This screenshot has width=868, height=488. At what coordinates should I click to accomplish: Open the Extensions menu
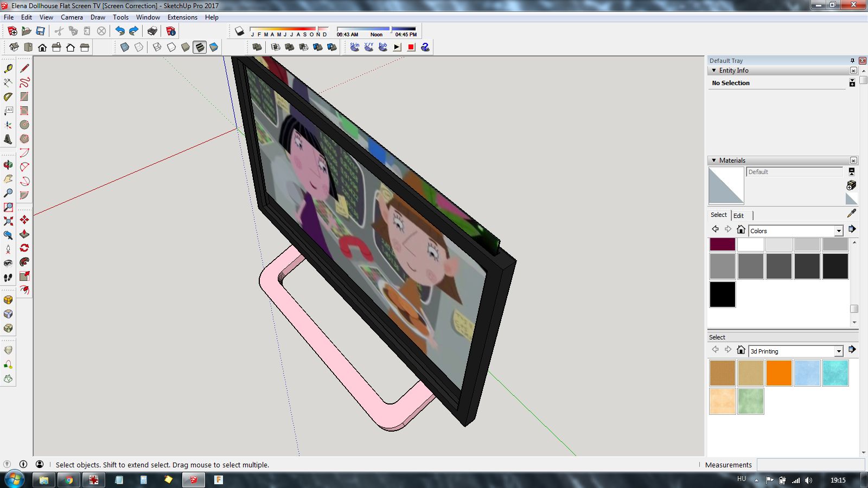pyautogui.click(x=182, y=17)
